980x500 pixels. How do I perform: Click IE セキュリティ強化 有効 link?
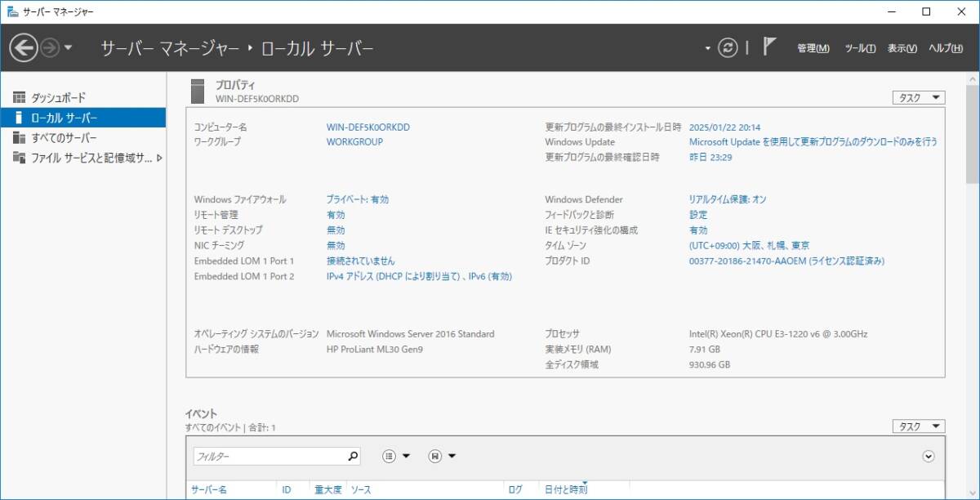[698, 230]
